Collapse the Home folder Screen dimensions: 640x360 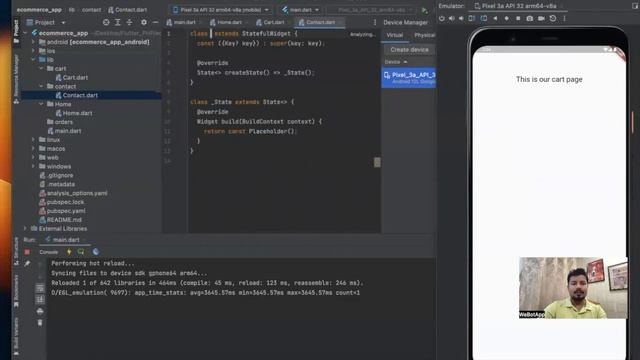pos(41,104)
